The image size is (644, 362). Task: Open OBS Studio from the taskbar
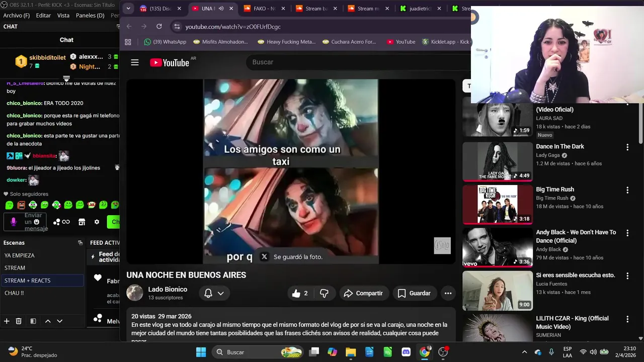tap(443, 352)
